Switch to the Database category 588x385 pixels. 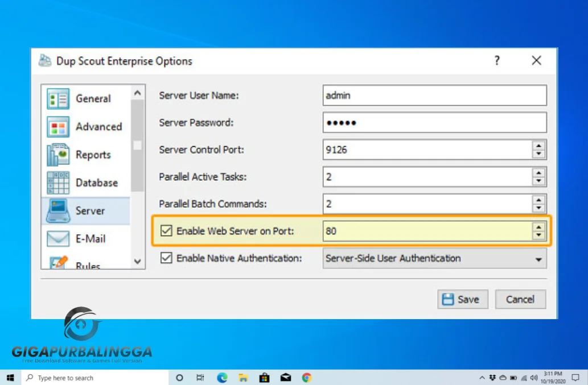(87, 183)
